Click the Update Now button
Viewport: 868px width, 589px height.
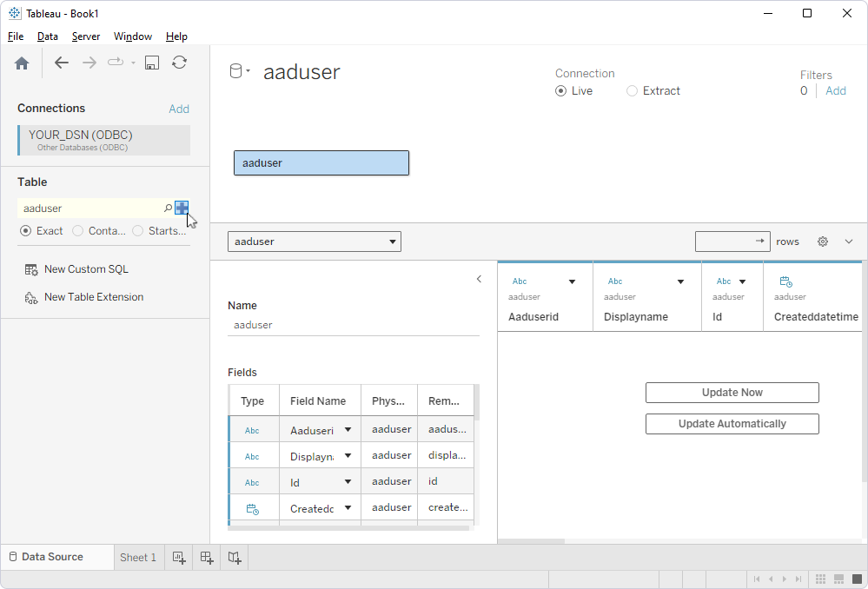coord(732,393)
